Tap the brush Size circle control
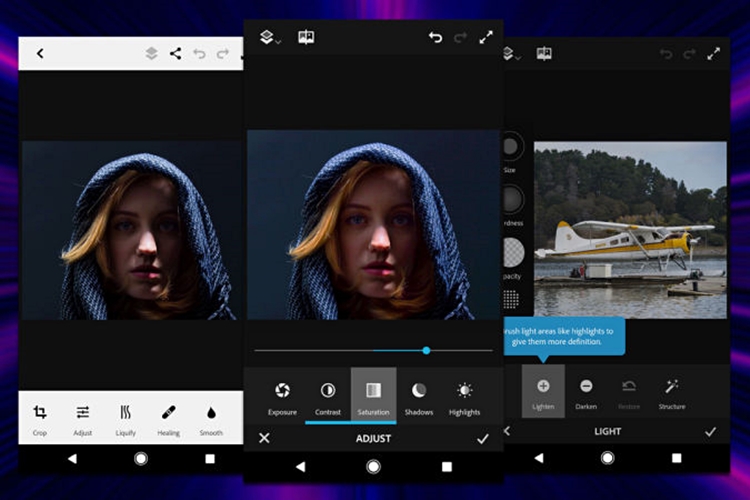Screen dimensions: 750x500 coord(511,148)
